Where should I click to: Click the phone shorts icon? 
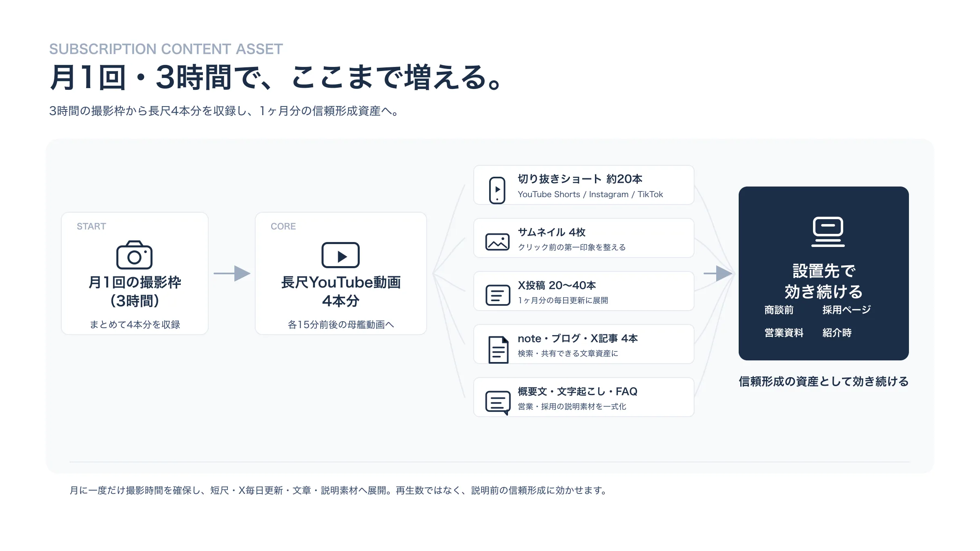tap(497, 190)
